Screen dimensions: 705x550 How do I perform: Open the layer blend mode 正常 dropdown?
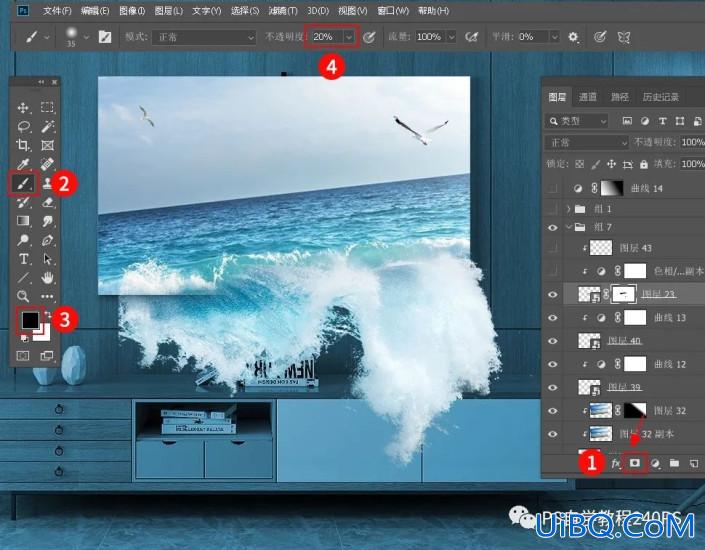[587, 143]
